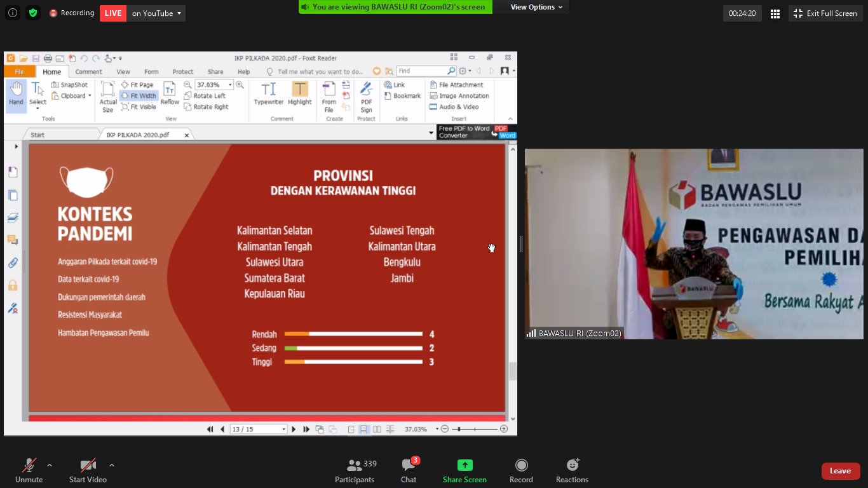
Task: Select the Hand tool in Foxit Reader
Action: pos(16,95)
